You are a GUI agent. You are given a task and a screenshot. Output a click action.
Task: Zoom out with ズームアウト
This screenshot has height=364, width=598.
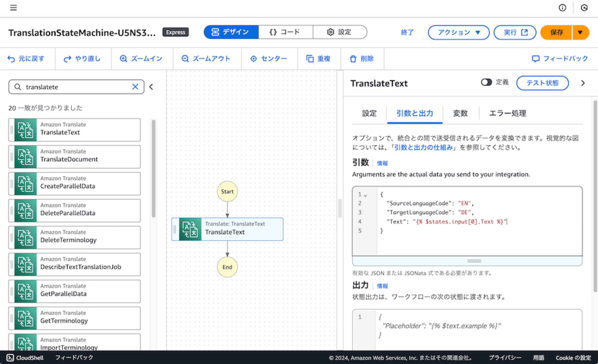pyautogui.click(x=206, y=59)
